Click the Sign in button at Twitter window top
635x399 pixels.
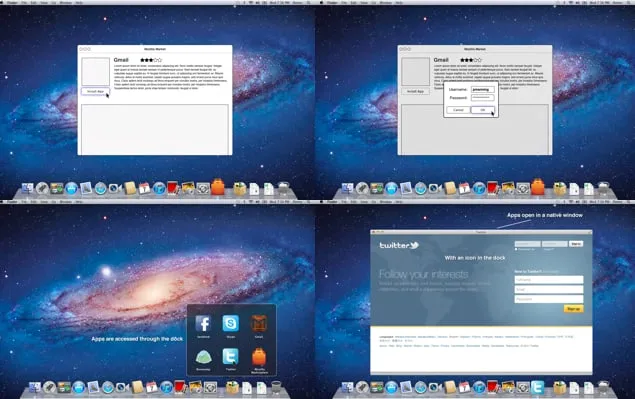pyautogui.click(x=576, y=244)
